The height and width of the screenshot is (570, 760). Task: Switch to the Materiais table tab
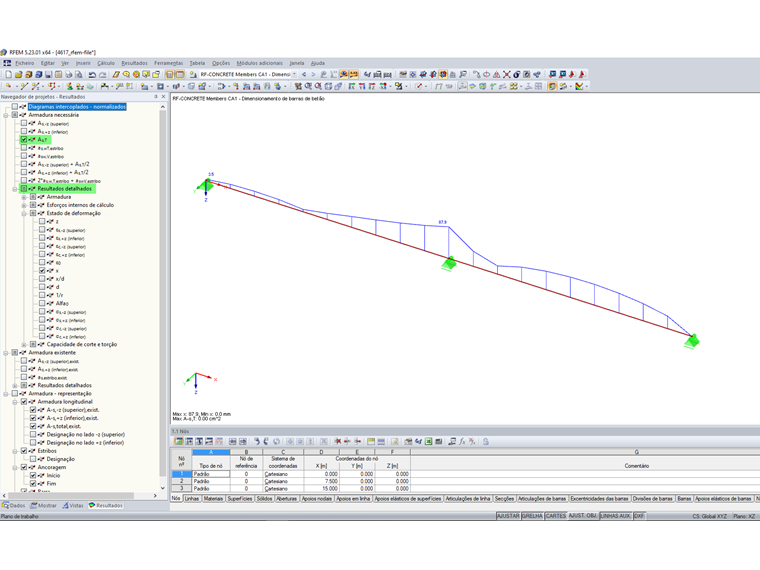213,498
